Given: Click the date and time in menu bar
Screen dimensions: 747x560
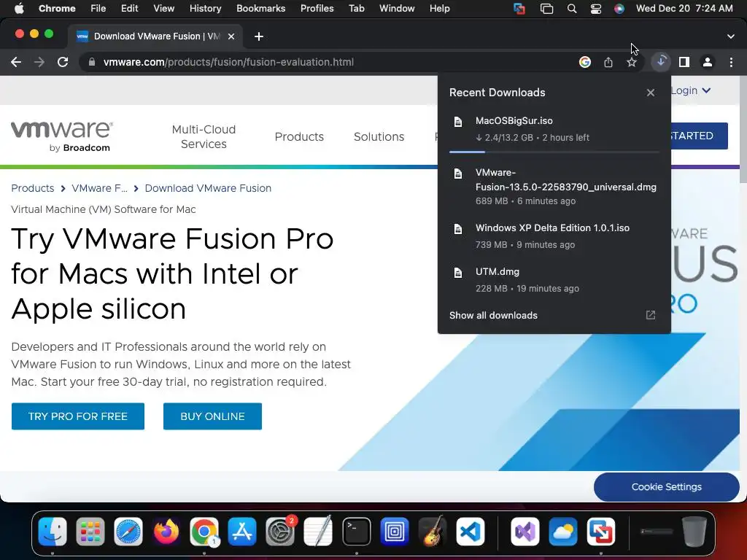Looking at the screenshot, I should click(684, 9).
